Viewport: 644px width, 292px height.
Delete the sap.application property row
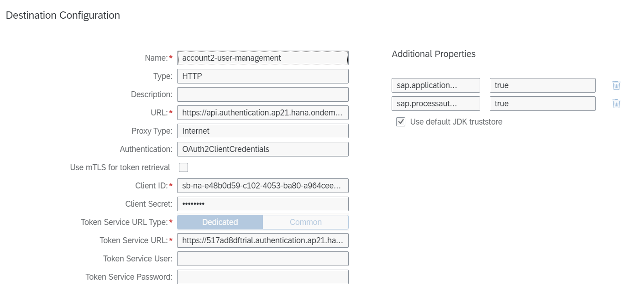coord(616,85)
